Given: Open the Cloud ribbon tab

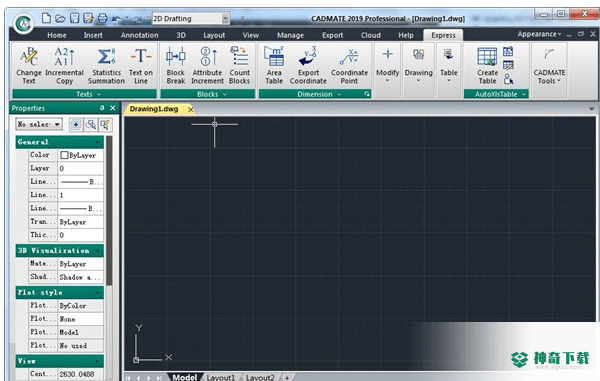Looking at the screenshot, I should pos(371,35).
